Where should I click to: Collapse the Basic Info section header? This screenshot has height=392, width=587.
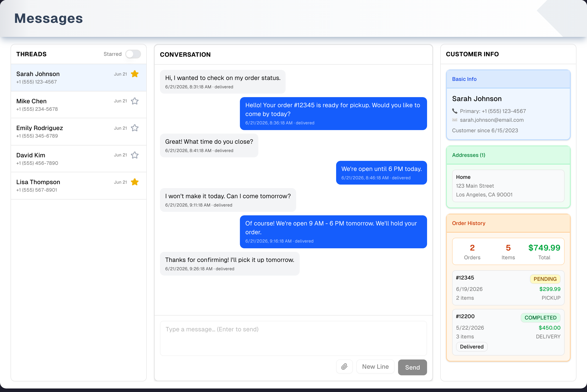(508, 79)
